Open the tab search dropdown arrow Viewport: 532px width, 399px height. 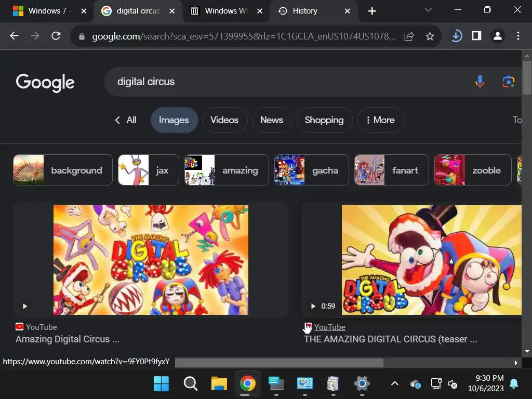pos(428,10)
